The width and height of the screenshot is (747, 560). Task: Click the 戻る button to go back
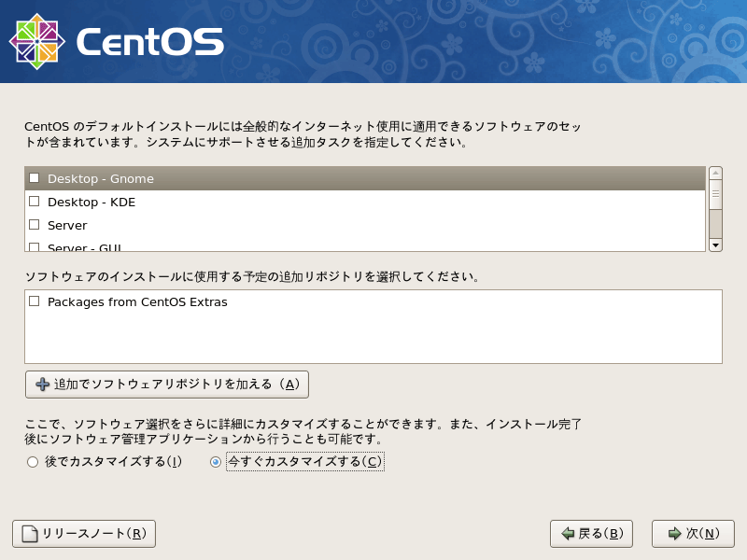[x=592, y=533]
